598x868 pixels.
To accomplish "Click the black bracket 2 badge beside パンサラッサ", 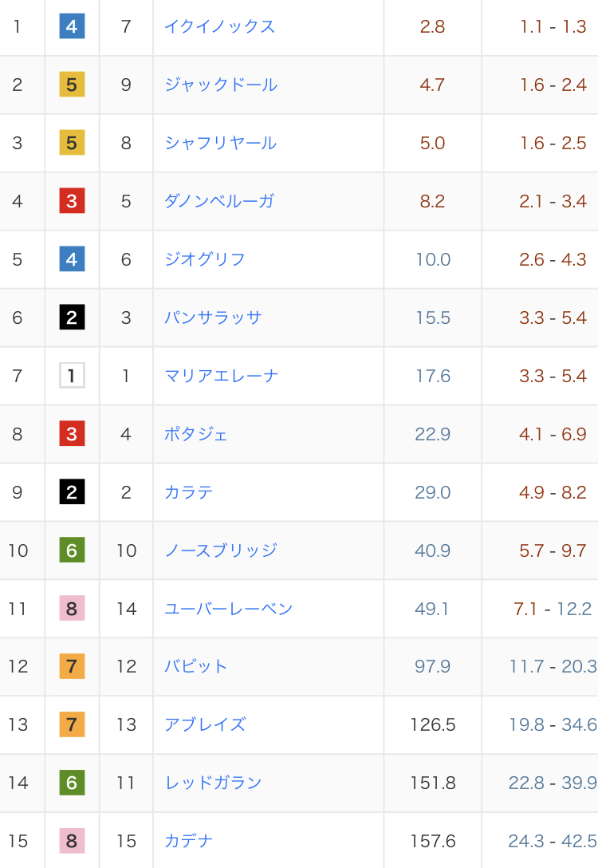I will click(72, 318).
